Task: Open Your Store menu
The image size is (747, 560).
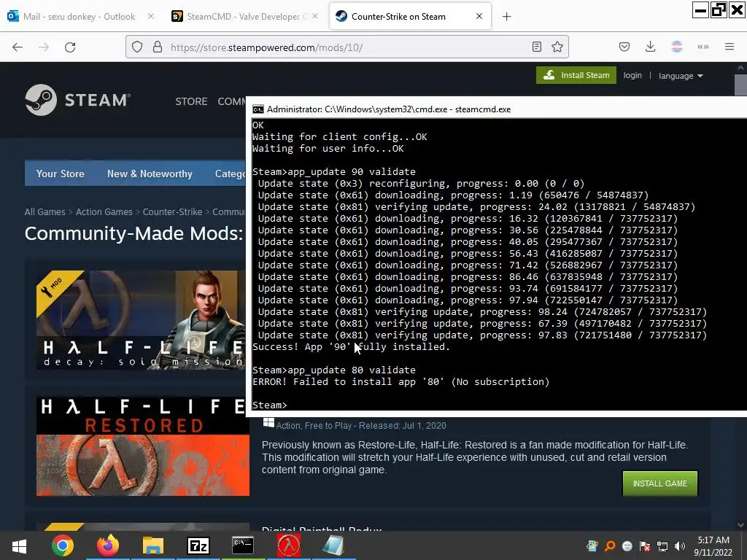Action: (60, 174)
